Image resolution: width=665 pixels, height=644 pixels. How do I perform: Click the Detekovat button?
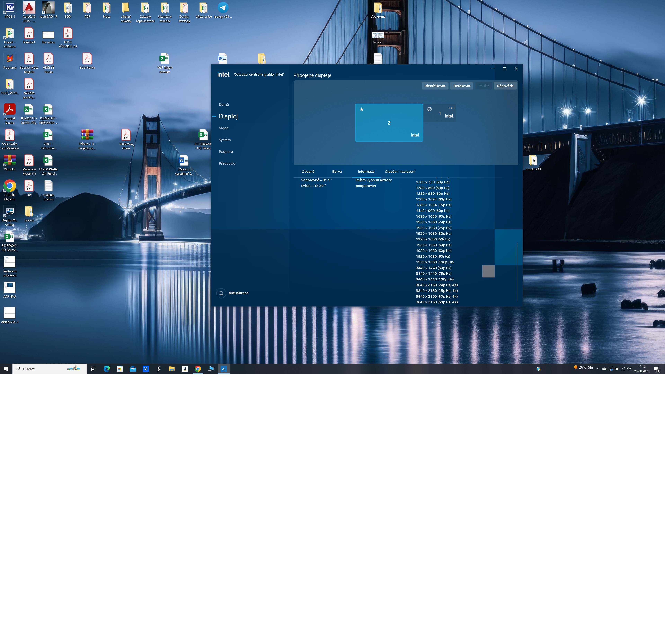tap(462, 86)
